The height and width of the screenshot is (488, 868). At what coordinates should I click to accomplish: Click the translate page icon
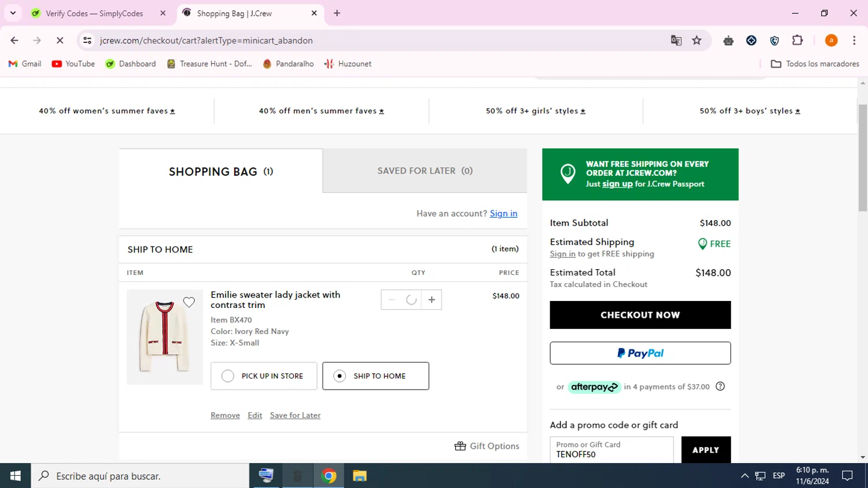(676, 41)
